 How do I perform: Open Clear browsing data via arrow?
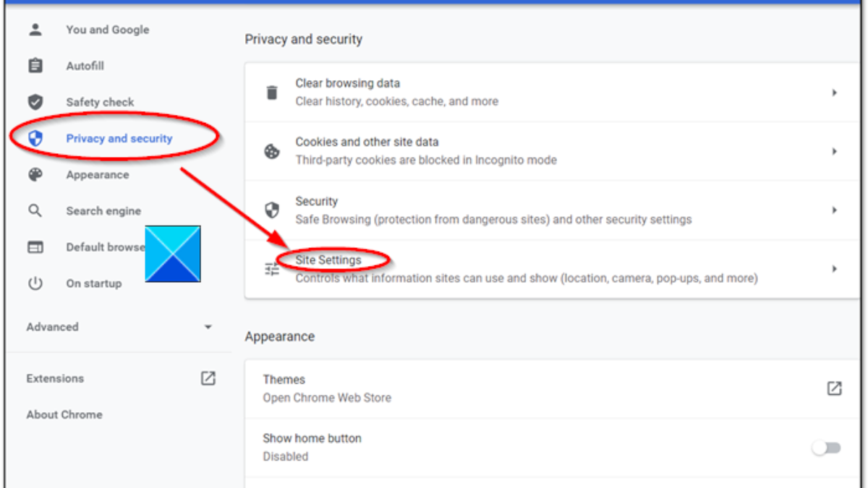click(834, 93)
